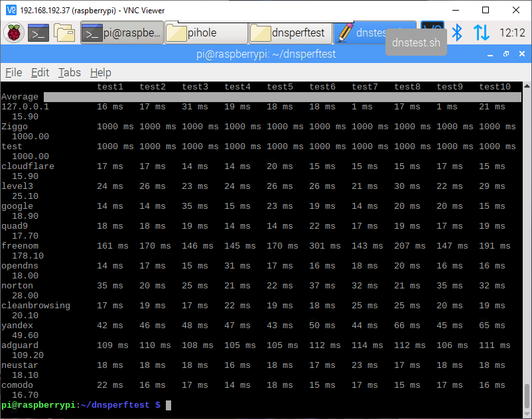Viewport: 532px width, 419px height.
Task: Click terminal scrollbar up arrow
Action: 527,86
